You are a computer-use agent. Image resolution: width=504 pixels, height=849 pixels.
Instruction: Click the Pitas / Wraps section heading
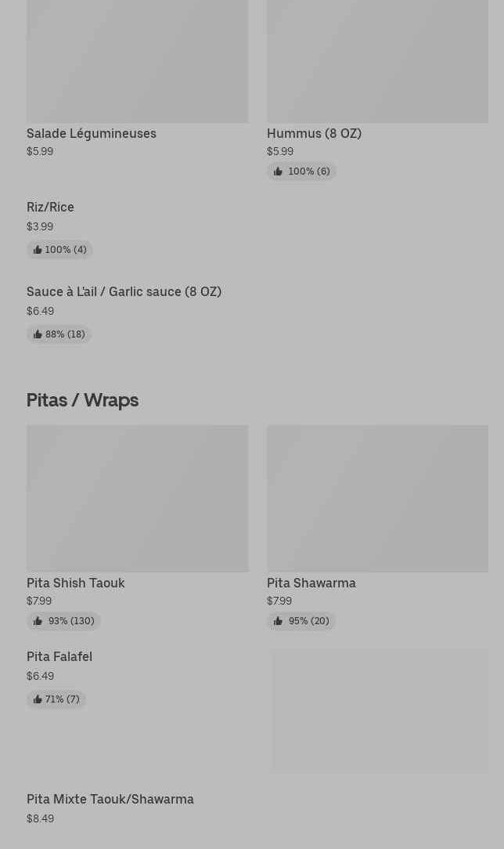[82, 399]
